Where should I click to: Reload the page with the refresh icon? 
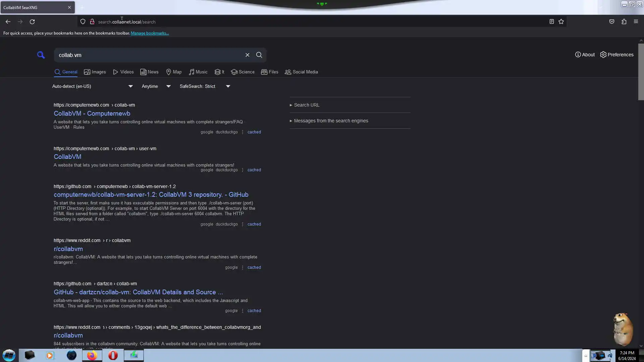pyautogui.click(x=32, y=22)
